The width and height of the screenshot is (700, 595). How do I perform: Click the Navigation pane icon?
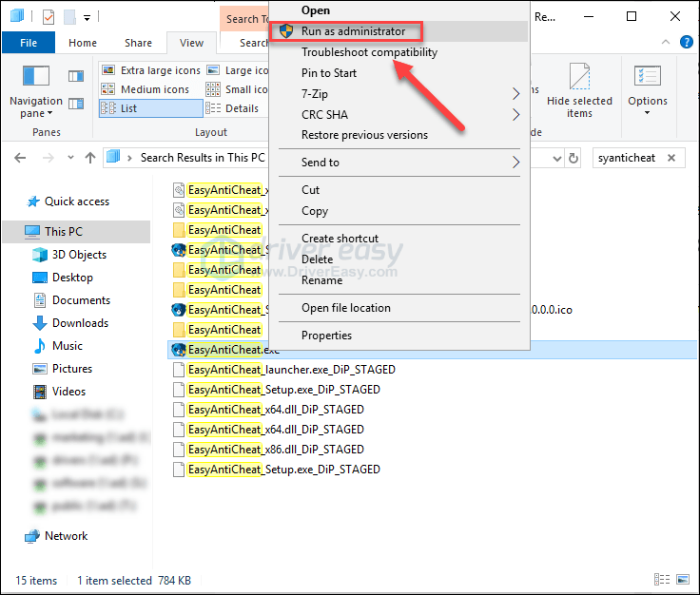coord(35,77)
